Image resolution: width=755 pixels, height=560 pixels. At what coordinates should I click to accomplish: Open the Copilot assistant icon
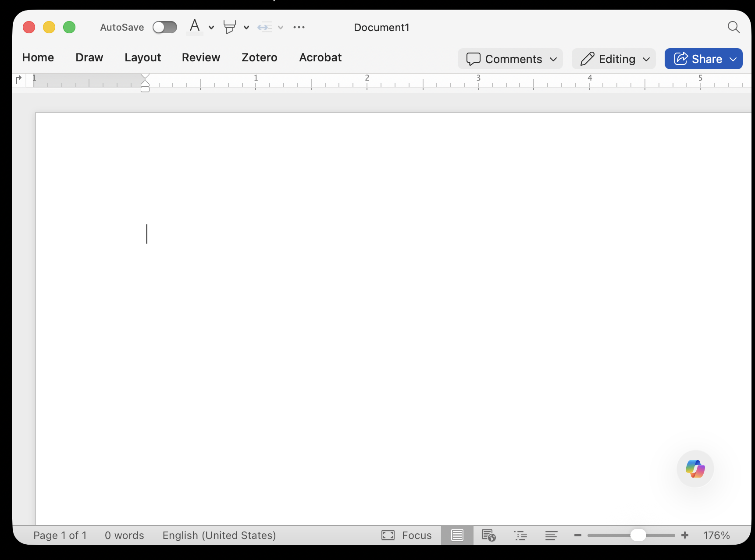[x=695, y=469]
